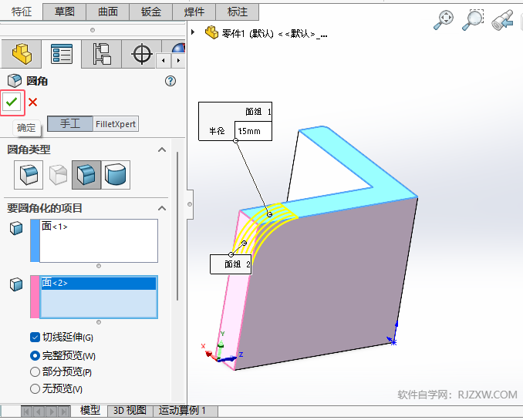Click Previous View icon
This screenshot has height=420, width=523.
click(x=503, y=20)
